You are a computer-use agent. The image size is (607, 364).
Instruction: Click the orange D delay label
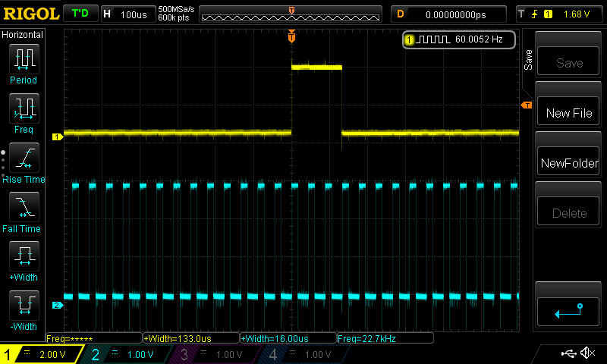[x=401, y=14]
